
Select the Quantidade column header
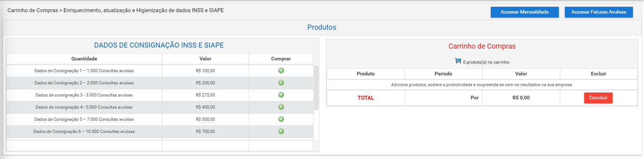(84, 59)
